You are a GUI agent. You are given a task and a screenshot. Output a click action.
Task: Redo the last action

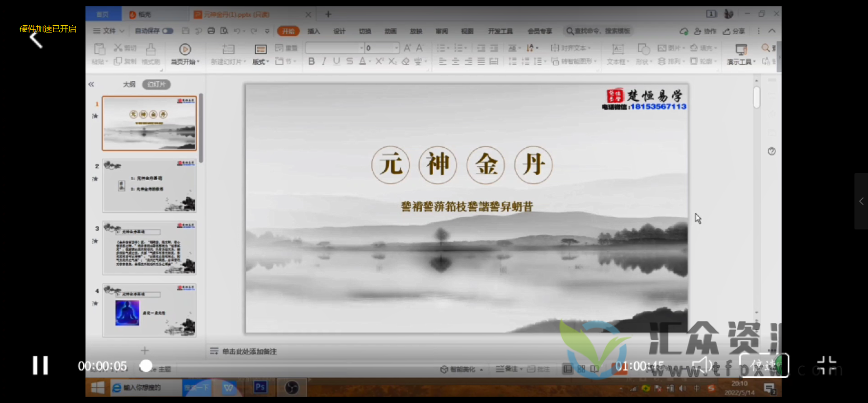pos(254,31)
